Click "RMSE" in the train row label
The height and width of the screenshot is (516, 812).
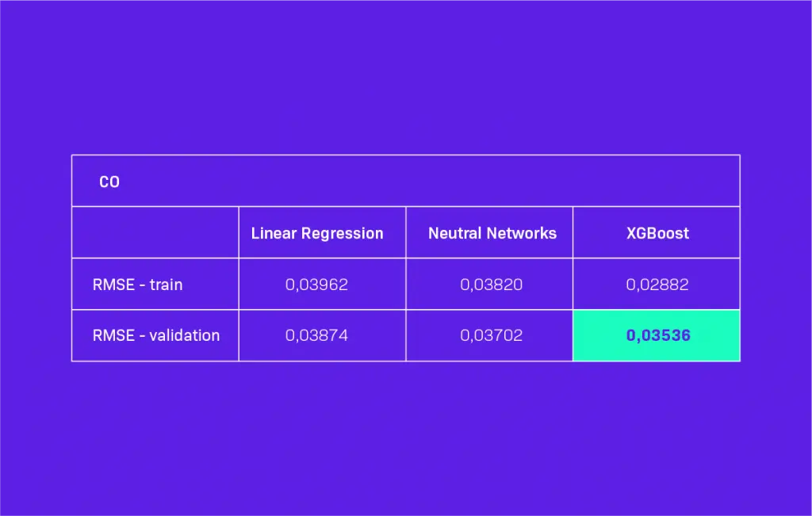click(113, 285)
